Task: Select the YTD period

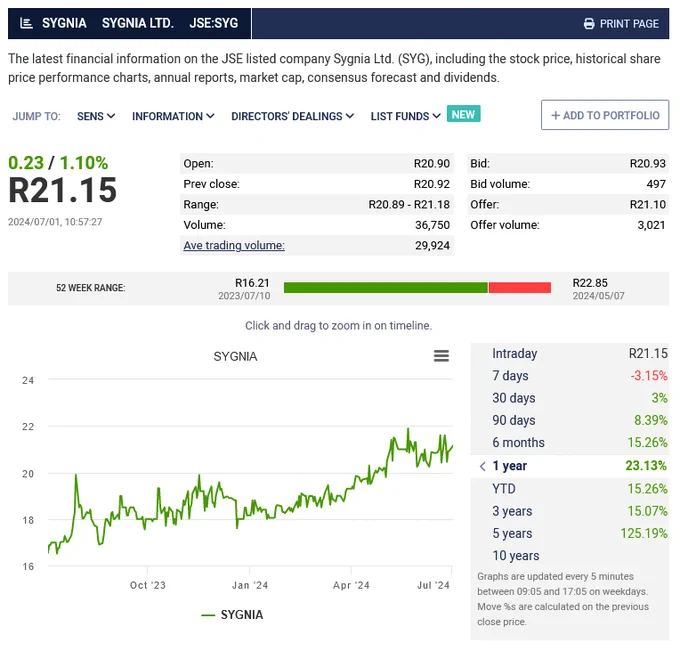Action: coord(569,489)
